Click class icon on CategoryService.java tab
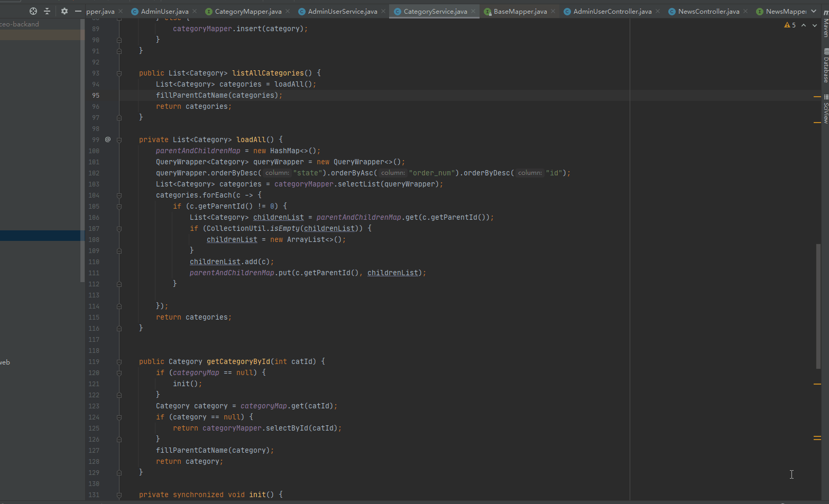 click(x=398, y=11)
